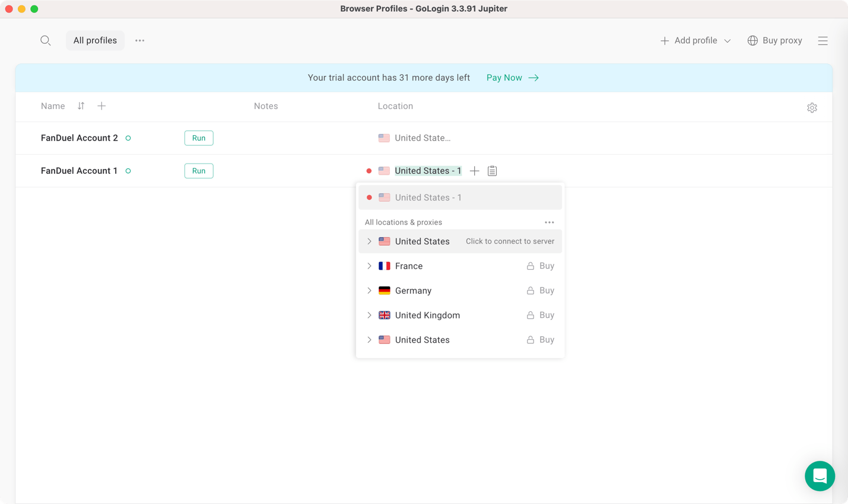Add a column with the plus beside Name

[101, 106]
